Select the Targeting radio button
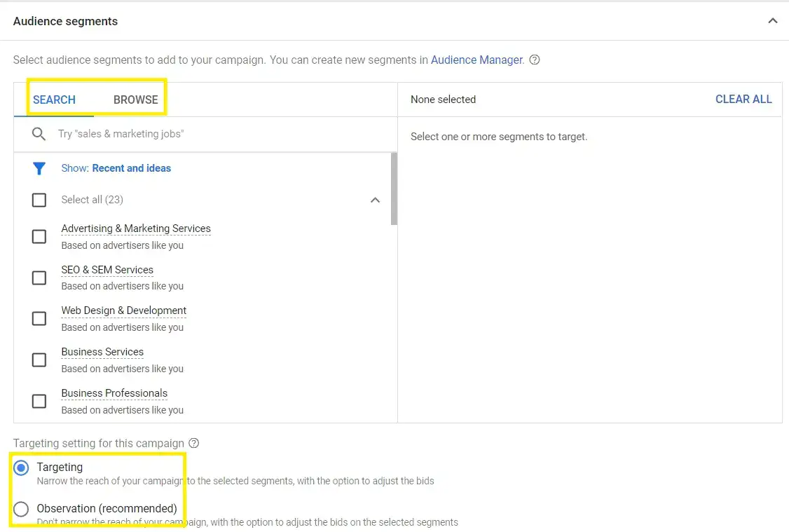789x532 pixels. (21, 467)
